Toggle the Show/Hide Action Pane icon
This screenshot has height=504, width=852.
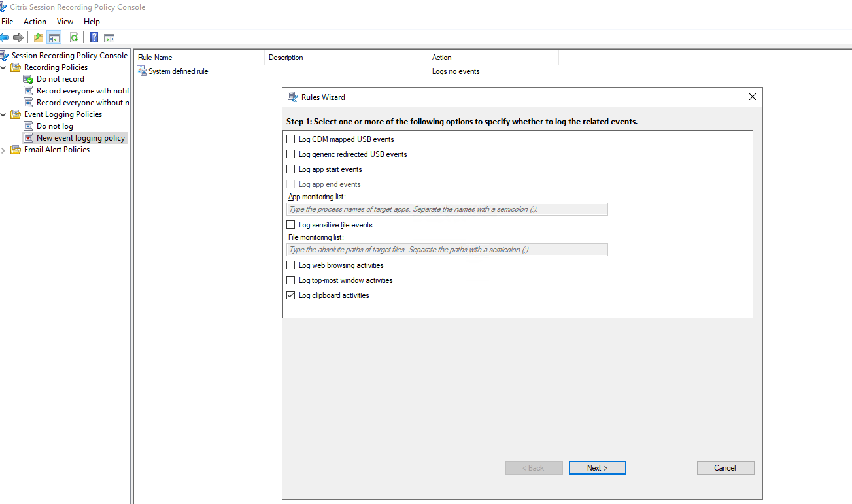point(109,37)
